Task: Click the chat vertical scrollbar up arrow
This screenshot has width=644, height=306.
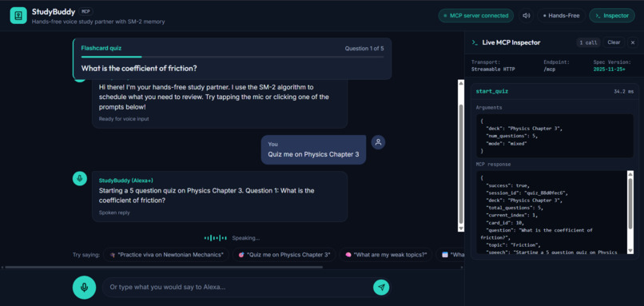Action: (461, 82)
